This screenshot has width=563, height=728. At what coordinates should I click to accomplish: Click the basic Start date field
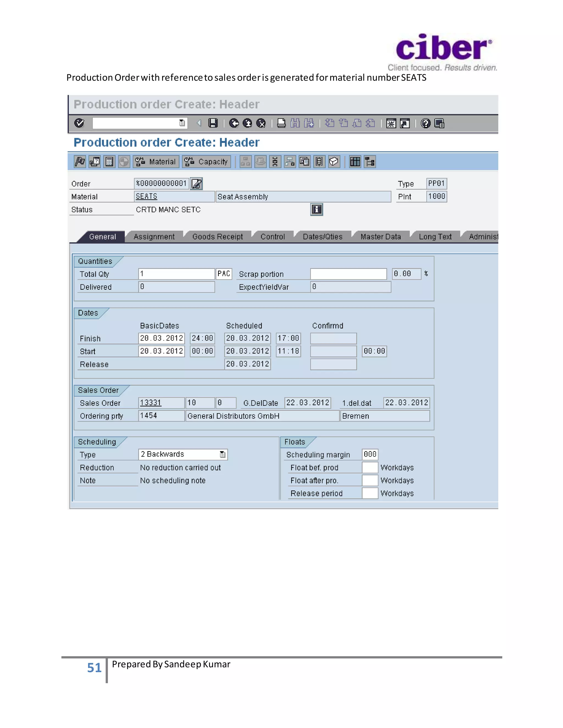point(161,351)
